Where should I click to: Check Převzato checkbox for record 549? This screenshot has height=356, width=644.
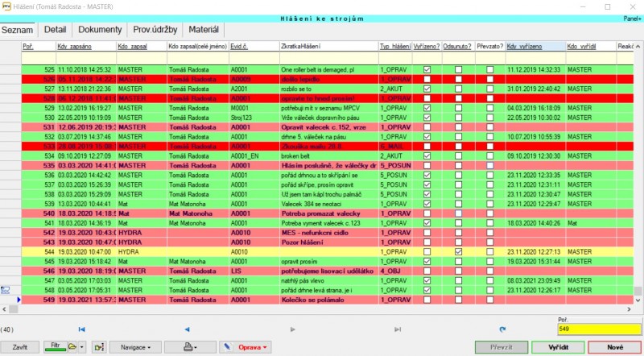[489, 299]
